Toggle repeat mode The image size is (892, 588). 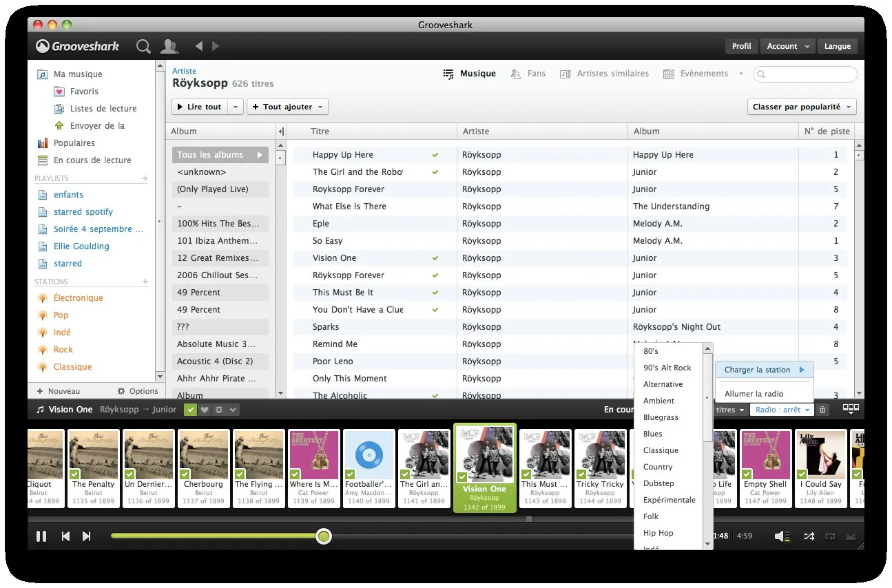coord(829,536)
